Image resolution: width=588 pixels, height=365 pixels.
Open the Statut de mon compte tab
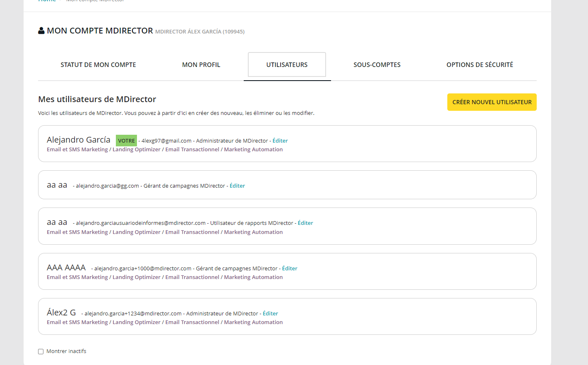pyautogui.click(x=98, y=65)
